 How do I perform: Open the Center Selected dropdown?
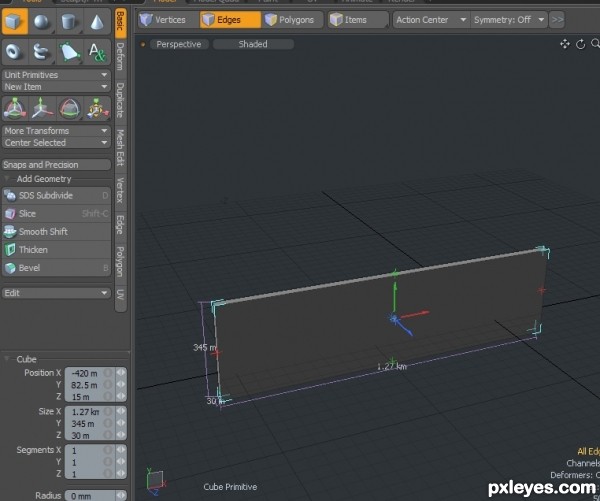coord(56,143)
